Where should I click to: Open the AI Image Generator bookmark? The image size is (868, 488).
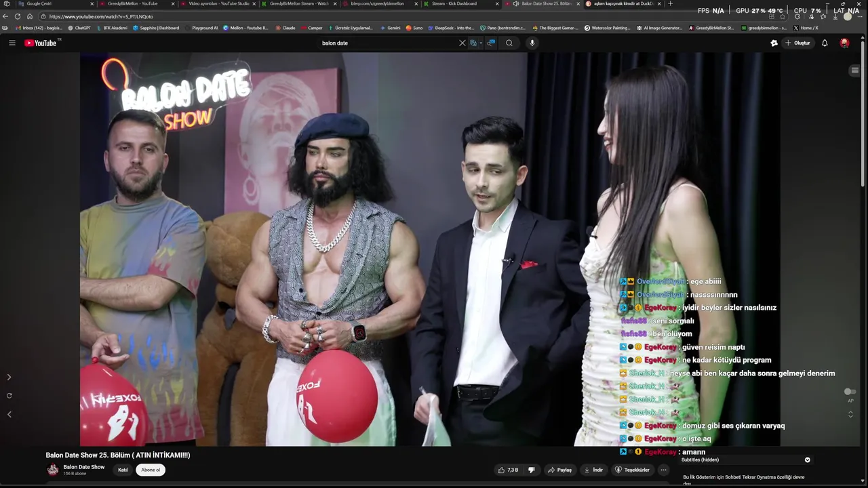point(660,28)
